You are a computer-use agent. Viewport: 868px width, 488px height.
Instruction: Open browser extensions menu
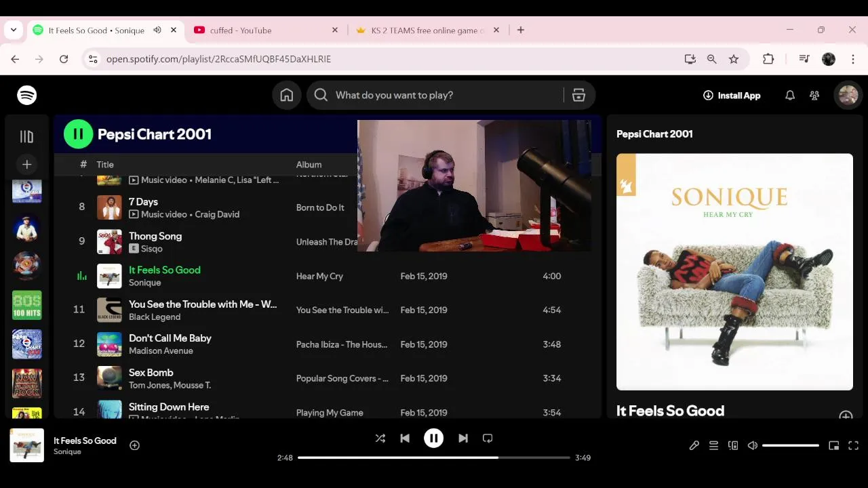click(768, 60)
